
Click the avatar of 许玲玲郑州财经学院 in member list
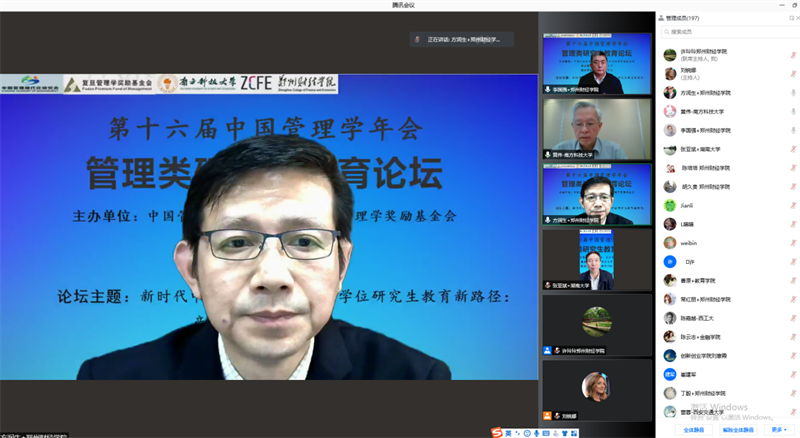[x=669, y=54]
